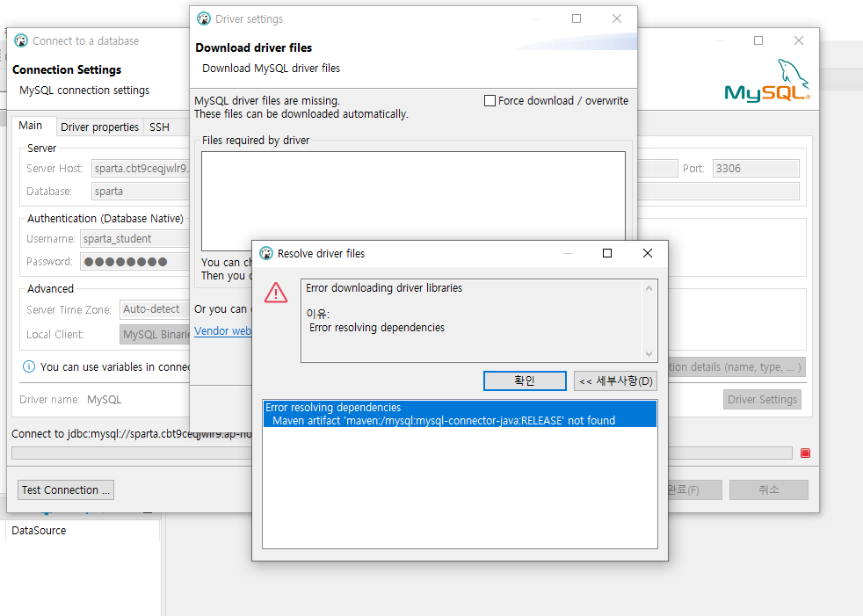This screenshot has width=863, height=616.
Task: Confirm the error with the 확인 button
Action: point(525,380)
